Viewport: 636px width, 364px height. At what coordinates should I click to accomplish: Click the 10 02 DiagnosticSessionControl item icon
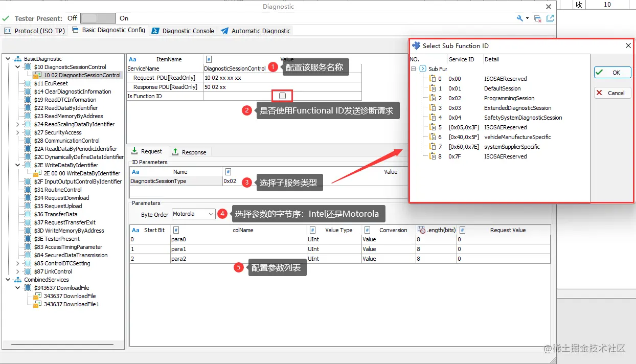37,75
